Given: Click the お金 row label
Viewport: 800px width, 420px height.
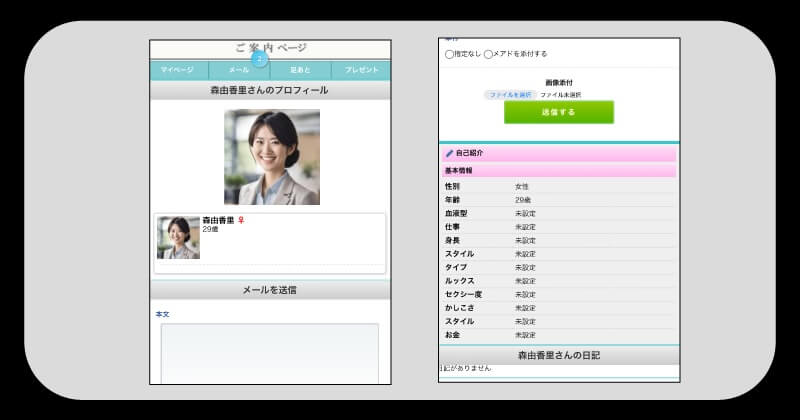Looking at the screenshot, I should tap(452, 335).
